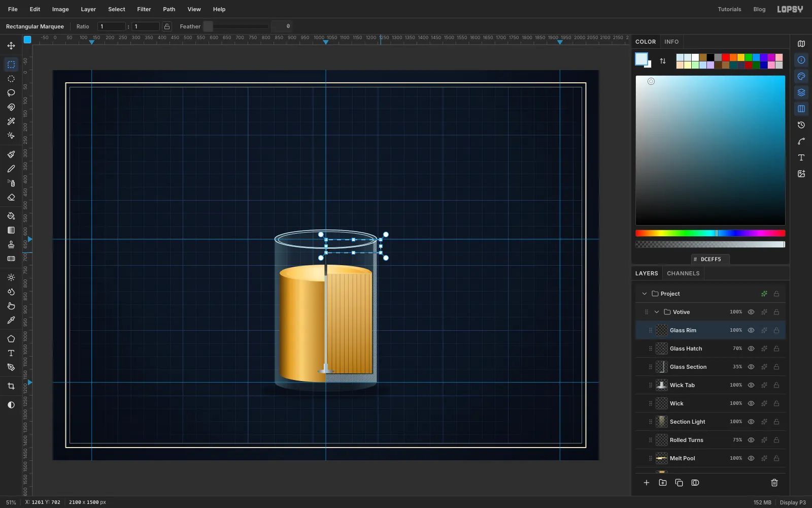Switch to the Eraser tool

click(11, 197)
